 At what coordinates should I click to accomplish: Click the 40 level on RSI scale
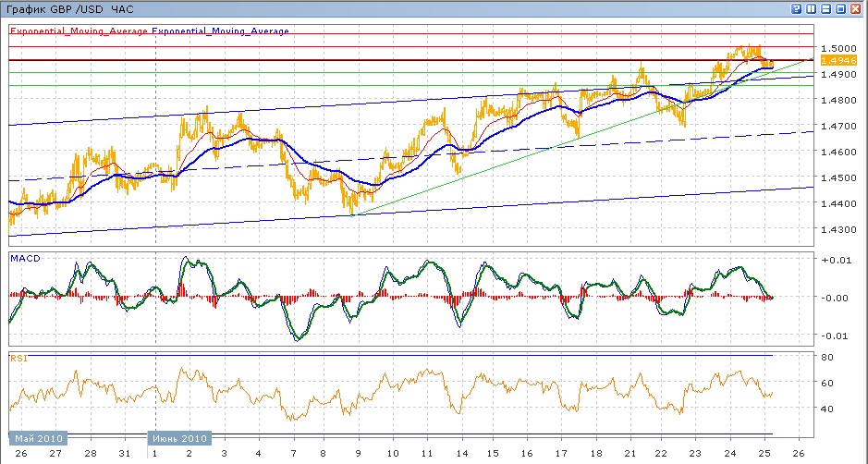[827, 409]
